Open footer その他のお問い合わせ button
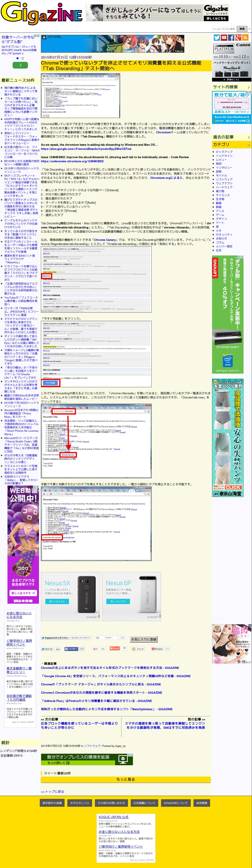Viewport: 252px width, 868px height. [x=111, y=803]
